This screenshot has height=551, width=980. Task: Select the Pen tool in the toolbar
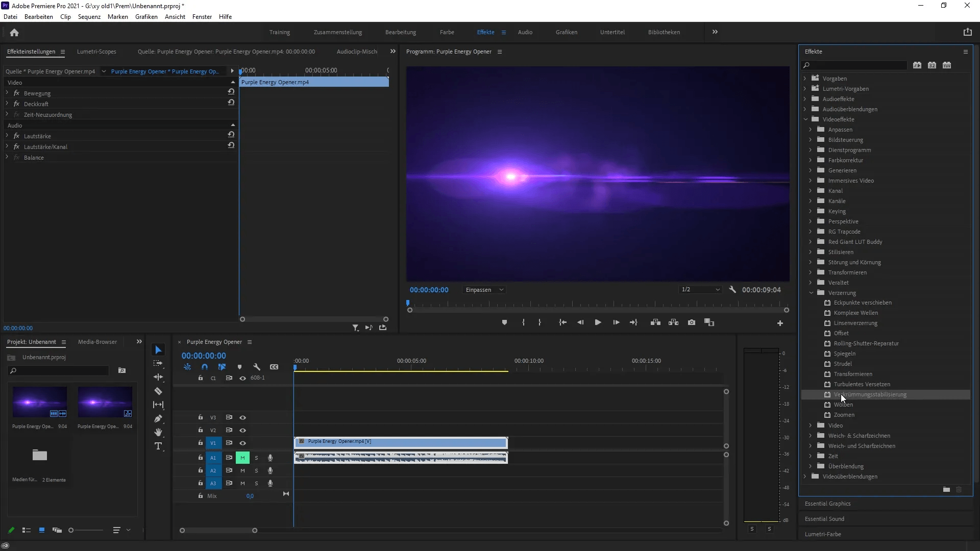click(158, 419)
